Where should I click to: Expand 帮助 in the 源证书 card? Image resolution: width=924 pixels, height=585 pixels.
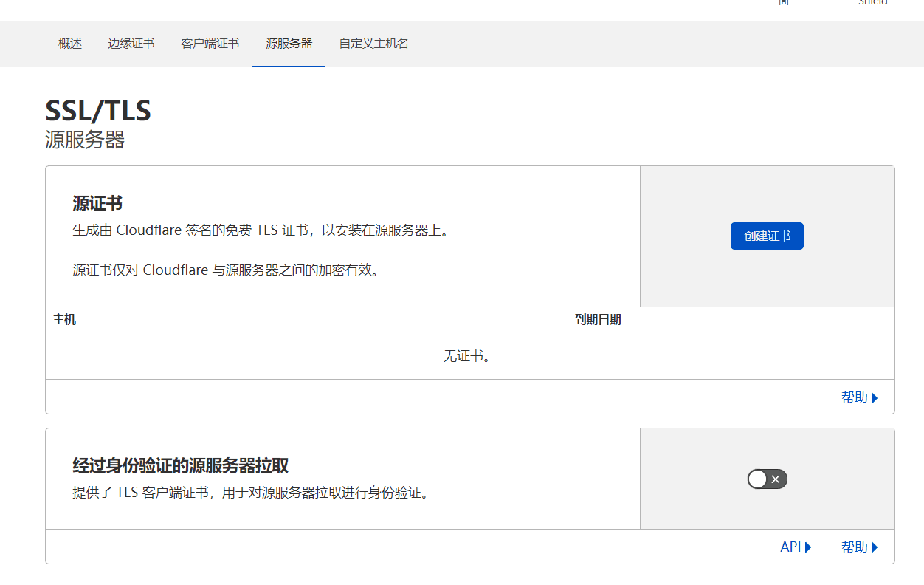pos(854,397)
